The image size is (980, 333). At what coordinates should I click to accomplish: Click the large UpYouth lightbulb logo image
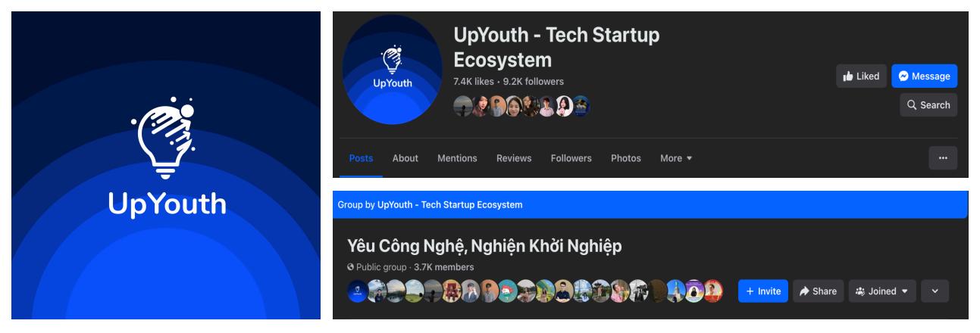(166, 165)
